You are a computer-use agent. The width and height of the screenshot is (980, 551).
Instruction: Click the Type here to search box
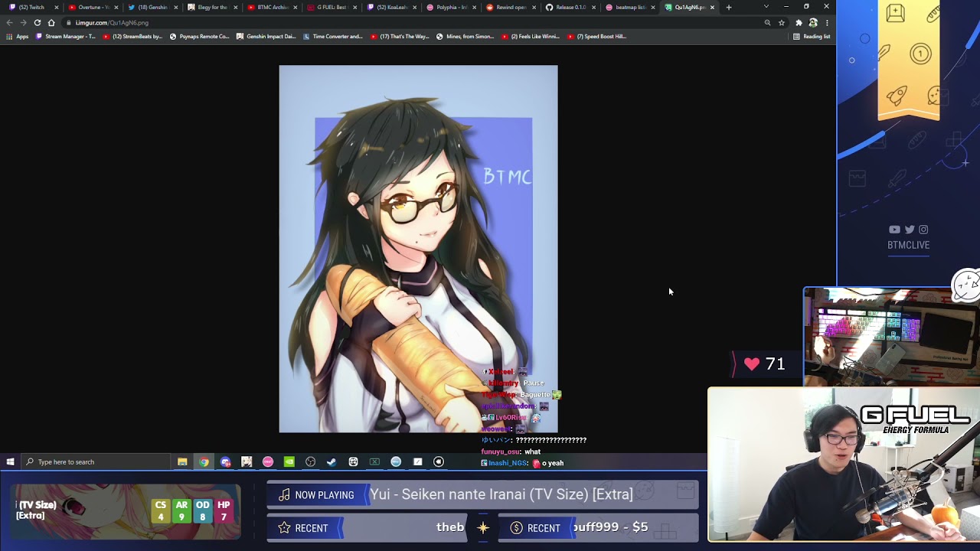(x=95, y=462)
